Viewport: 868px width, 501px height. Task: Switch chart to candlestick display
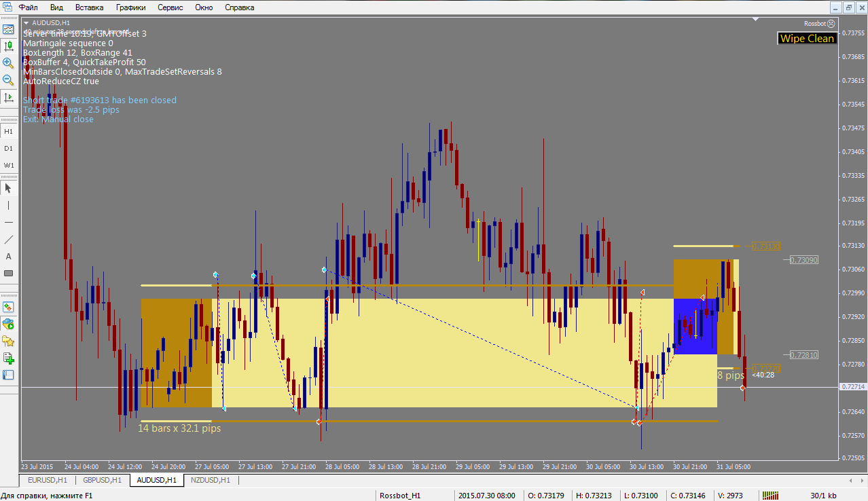pos(8,46)
